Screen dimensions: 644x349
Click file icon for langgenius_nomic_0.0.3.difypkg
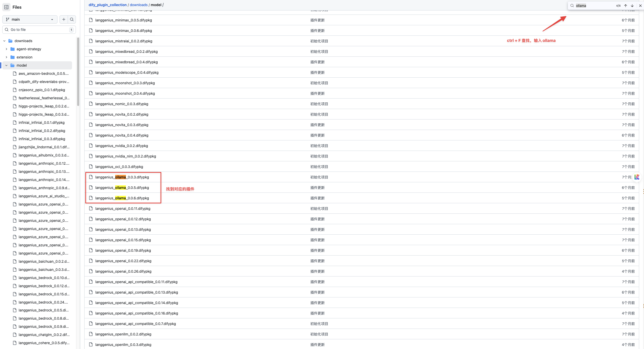91,104
